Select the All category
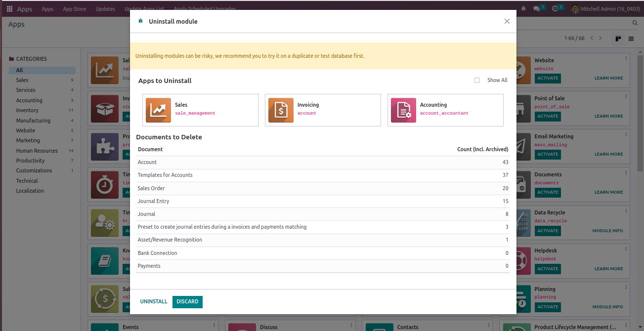This screenshot has height=331, width=644. point(42,70)
